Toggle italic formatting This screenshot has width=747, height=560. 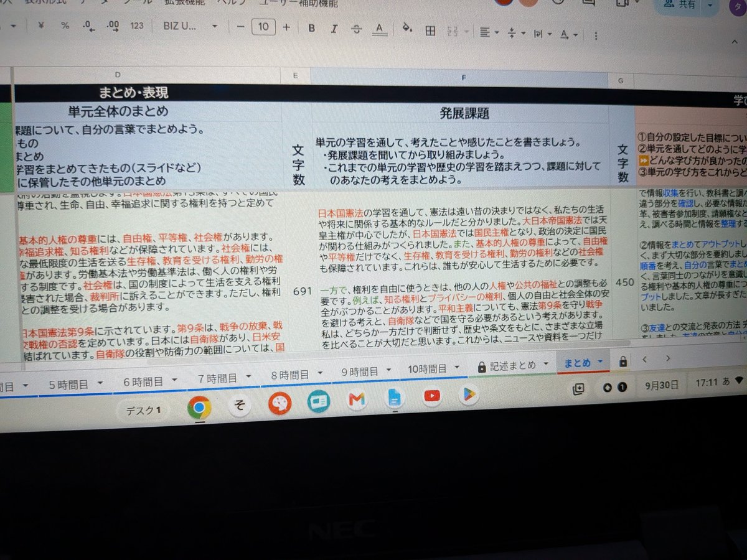click(x=334, y=29)
